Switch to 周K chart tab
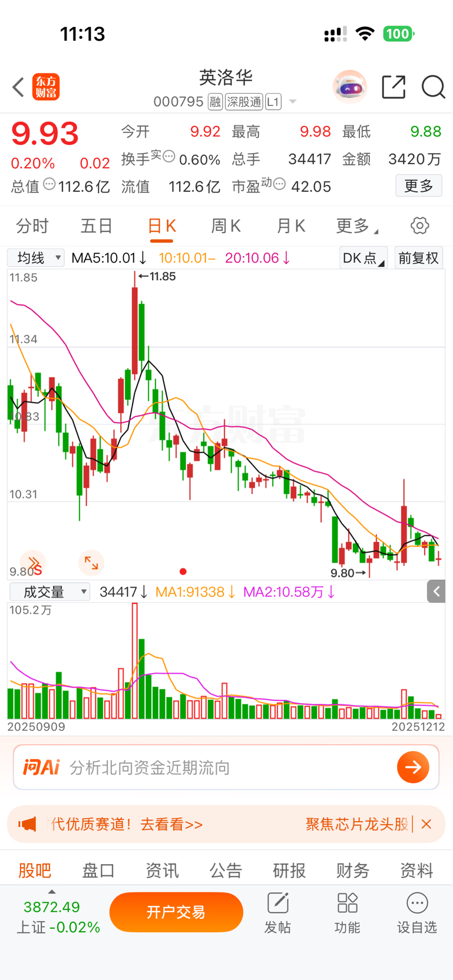 pos(226,225)
